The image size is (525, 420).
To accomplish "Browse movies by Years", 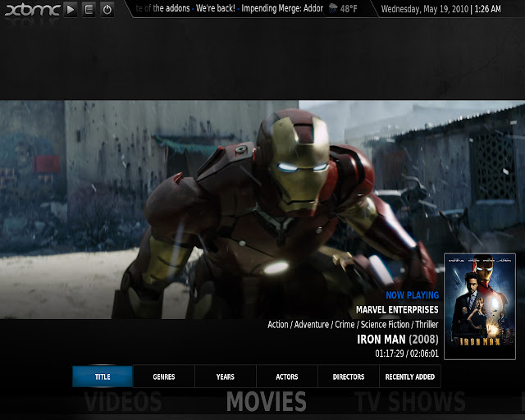I will (x=226, y=377).
